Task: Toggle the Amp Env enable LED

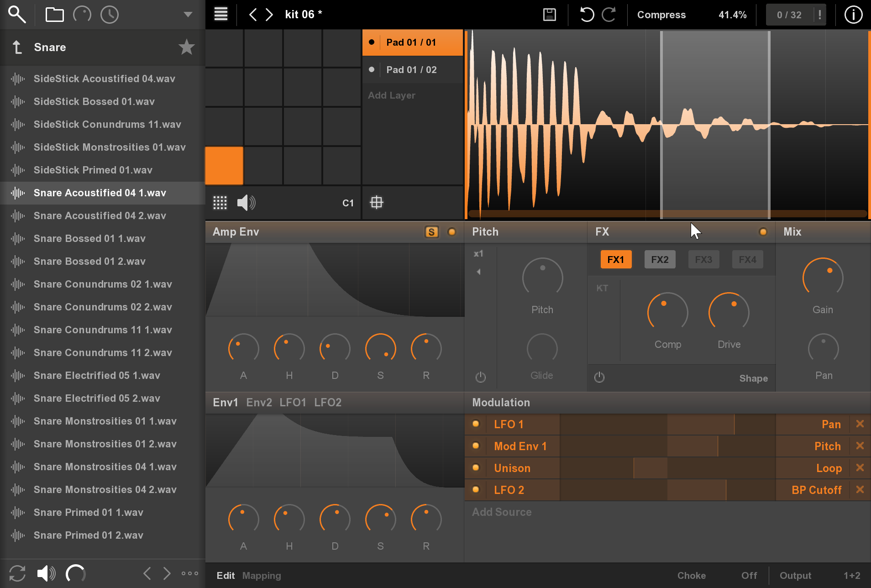Action: pos(452,232)
